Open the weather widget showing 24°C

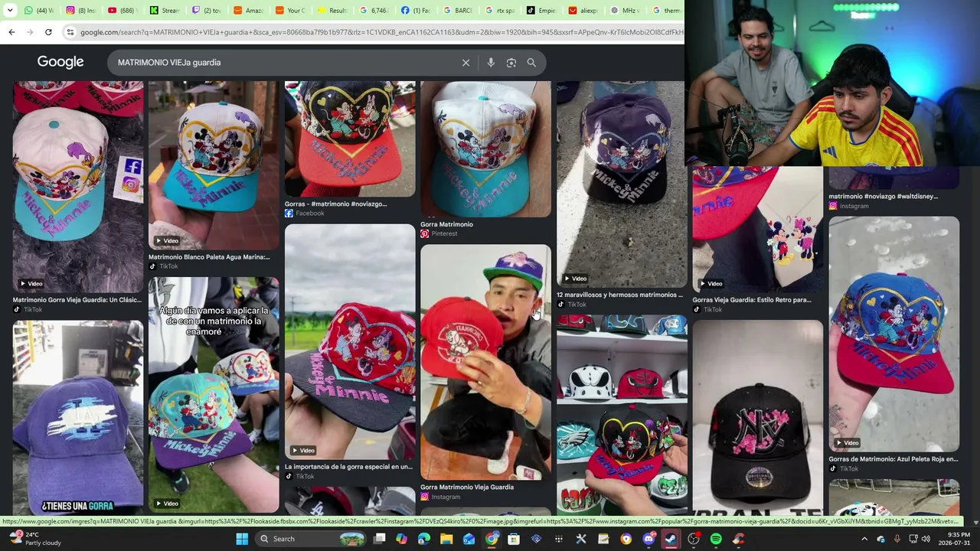coord(34,539)
